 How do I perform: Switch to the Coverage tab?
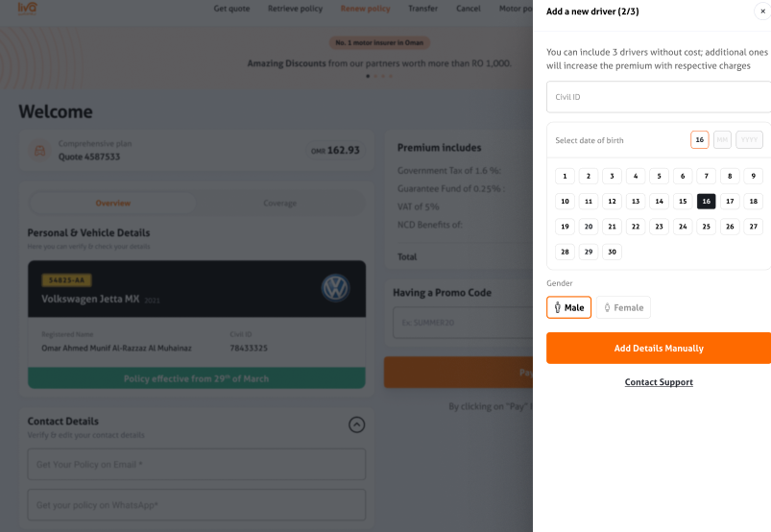tap(279, 203)
